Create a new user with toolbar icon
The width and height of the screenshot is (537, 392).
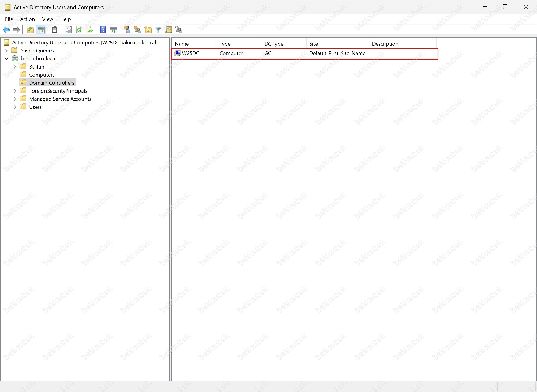(127, 30)
